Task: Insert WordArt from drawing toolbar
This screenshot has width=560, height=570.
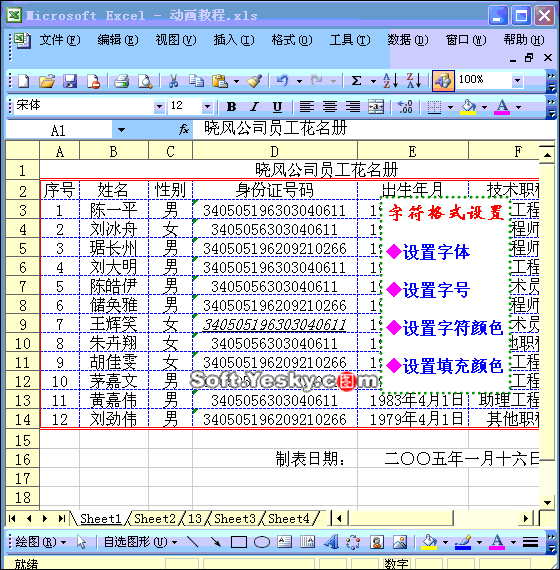Action: [x=331, y=542]
